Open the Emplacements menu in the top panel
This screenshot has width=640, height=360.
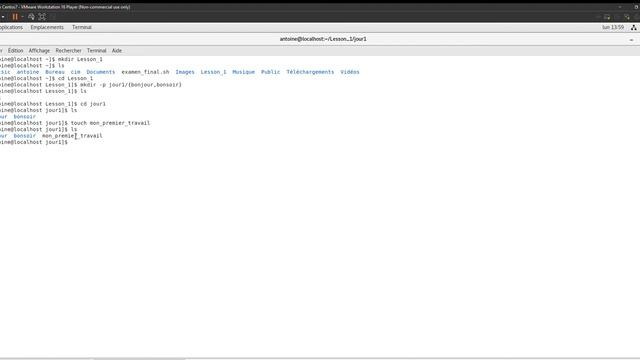click(47, 27)
